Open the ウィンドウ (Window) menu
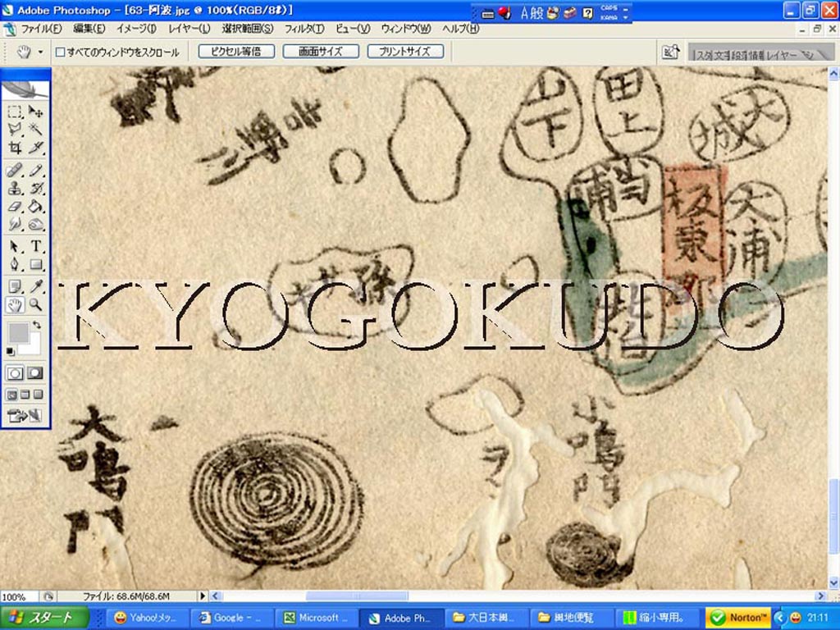The image size is (840, 630). click(x=405, y=29)
